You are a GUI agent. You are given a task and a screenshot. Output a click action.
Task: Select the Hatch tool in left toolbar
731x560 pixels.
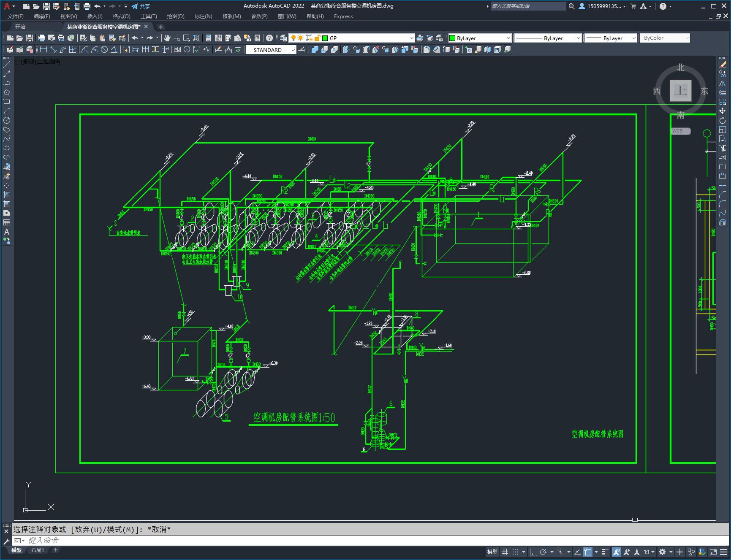pos(7,195)
